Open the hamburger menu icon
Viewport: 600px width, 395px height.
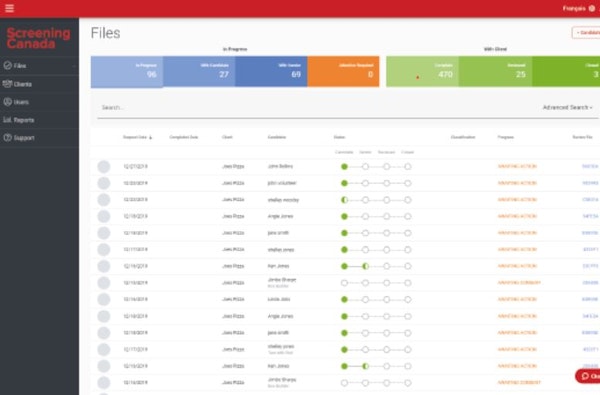(10, 8)
